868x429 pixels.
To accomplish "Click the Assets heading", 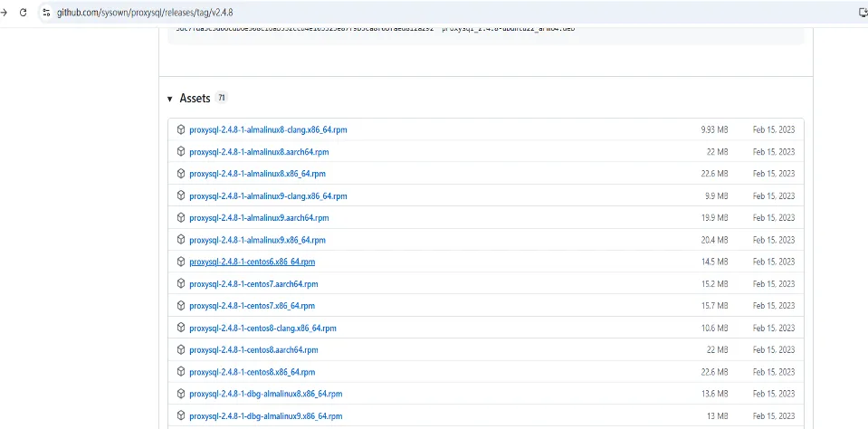I will click(x=195, y=98).
